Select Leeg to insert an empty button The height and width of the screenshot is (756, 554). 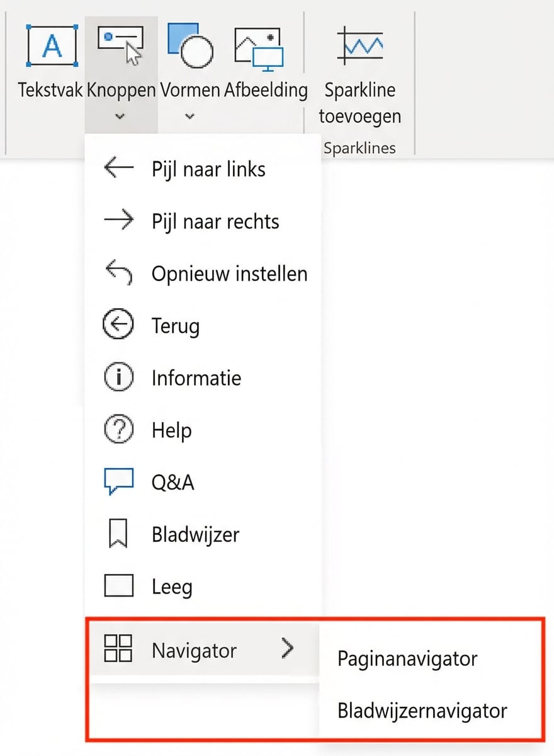pyautogui.click(x=172, y=585)
